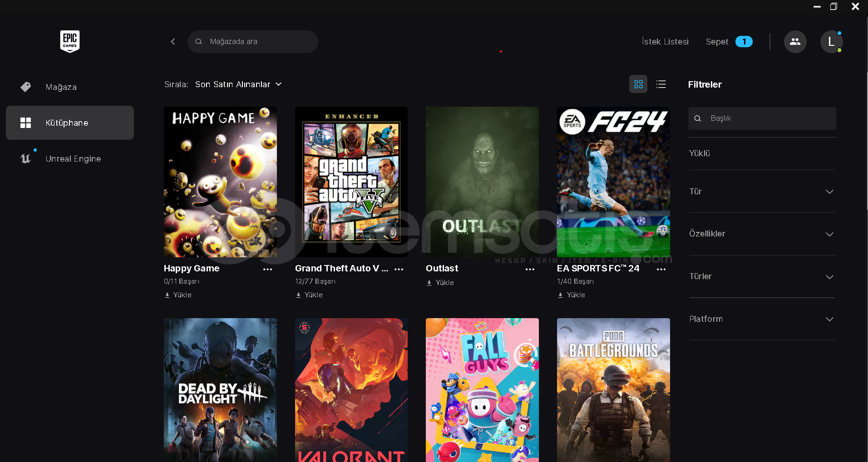Expand the Türler filter section
This screenshot has height=462, width=868.
point(762,276)
